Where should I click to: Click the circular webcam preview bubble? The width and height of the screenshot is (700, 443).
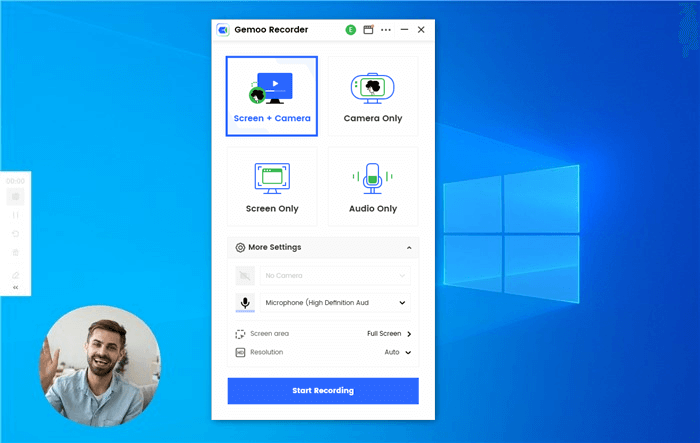100,366
